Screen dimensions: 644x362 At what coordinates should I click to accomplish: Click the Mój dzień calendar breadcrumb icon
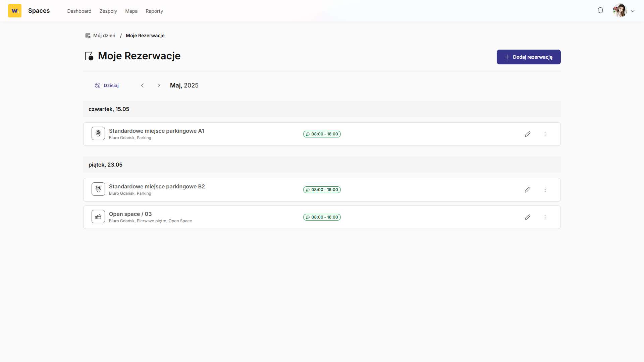click(x=88, y=36)
